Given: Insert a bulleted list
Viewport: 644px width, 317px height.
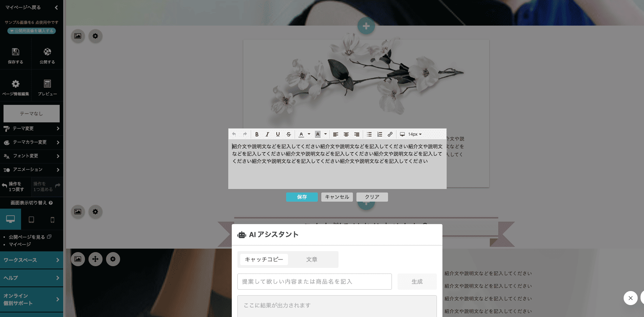Looking at the screenshot, I should (369, 134).
